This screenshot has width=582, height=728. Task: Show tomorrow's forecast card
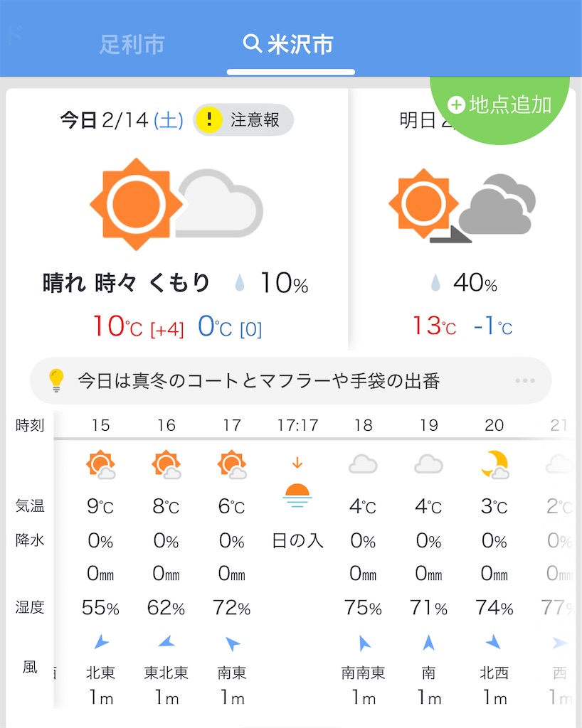462,219
